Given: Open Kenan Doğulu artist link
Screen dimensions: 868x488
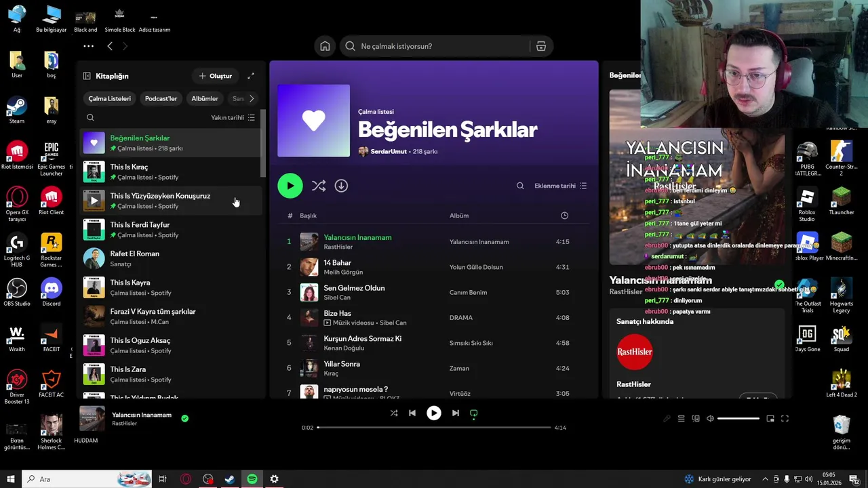Looking at the screenshot, I should (x=344, y=348).
